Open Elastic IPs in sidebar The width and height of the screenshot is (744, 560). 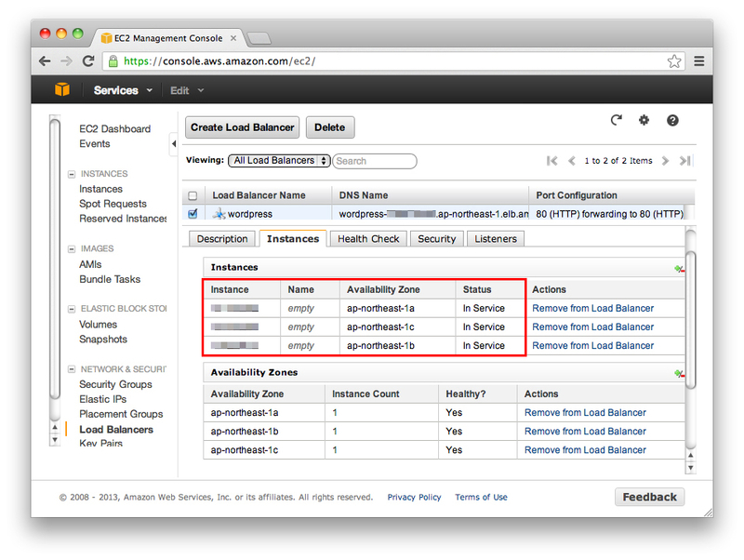102,399
